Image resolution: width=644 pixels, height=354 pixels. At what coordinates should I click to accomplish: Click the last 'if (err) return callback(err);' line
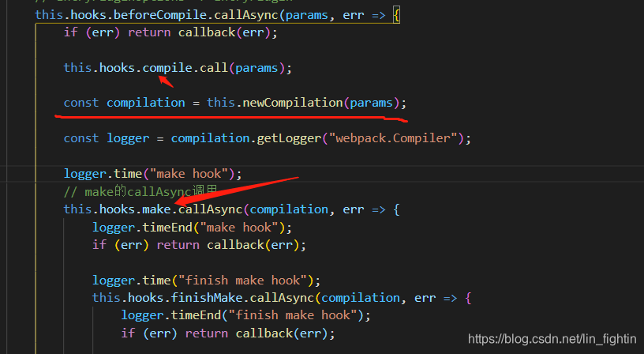point(228,333)
